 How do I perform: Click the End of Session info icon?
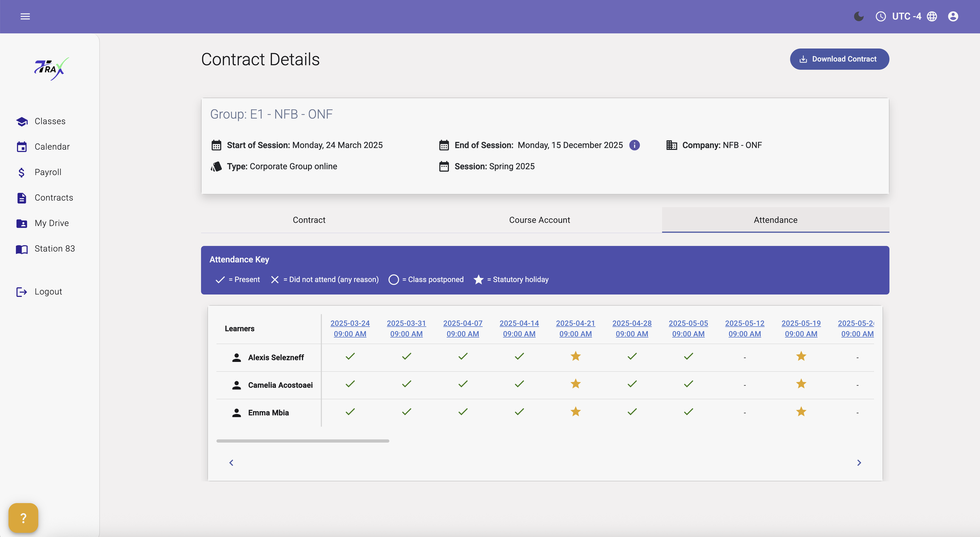pyautogui.click(x=634, y=145)
